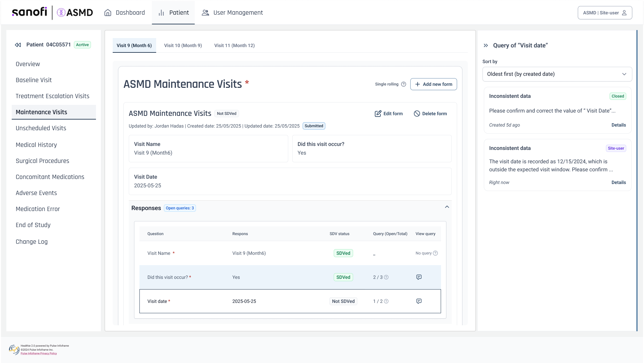Image resolution: width=644 pixels, height=363 pixels.
Task: Open the query comment icon for Visit date row
Action: point(419,301)
